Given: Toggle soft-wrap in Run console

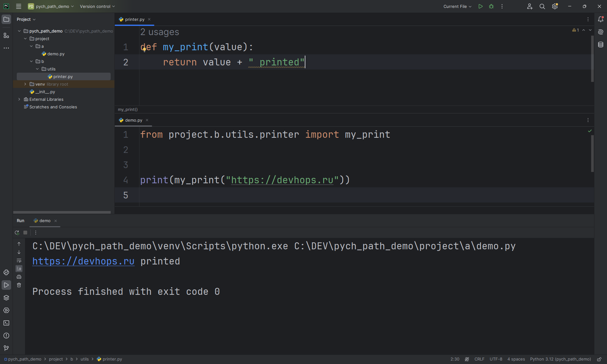Looking at the screenshot, I should point(19,260).
